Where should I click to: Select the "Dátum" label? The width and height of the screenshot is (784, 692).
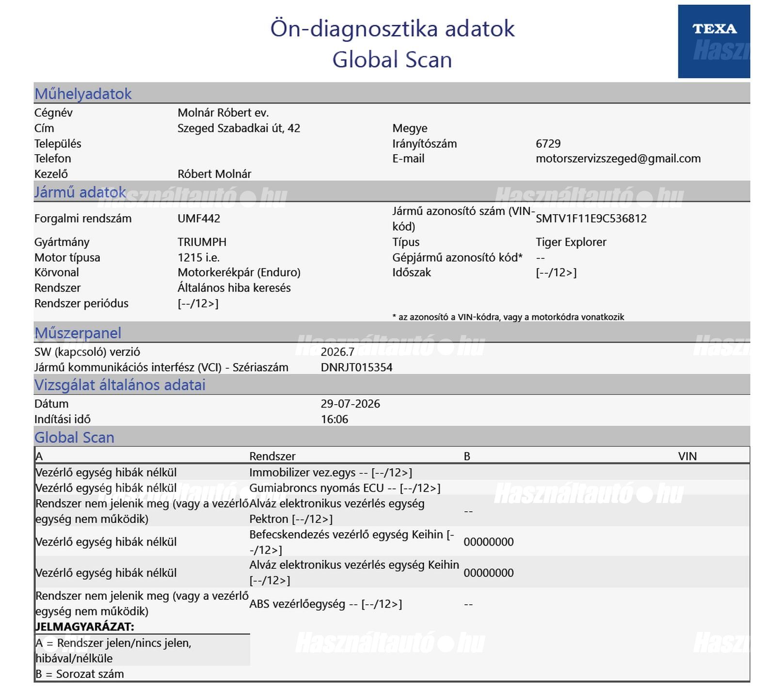point(51,404)
